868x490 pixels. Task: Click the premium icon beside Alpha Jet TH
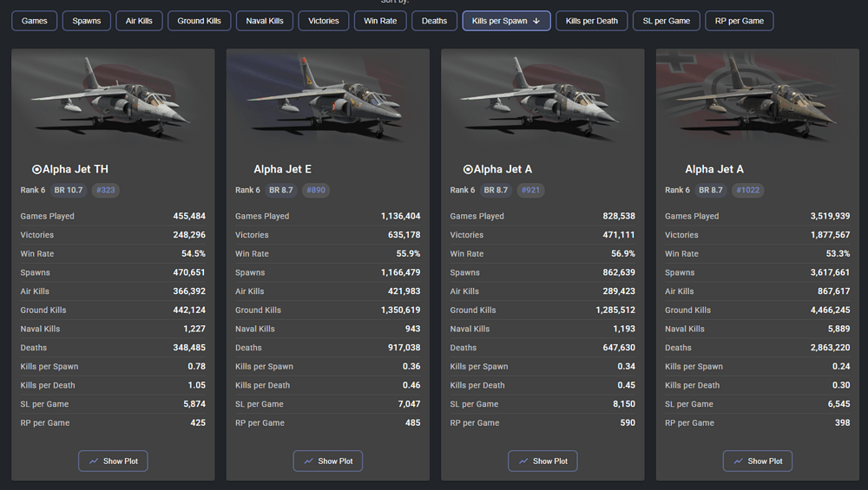pos(36,170)
